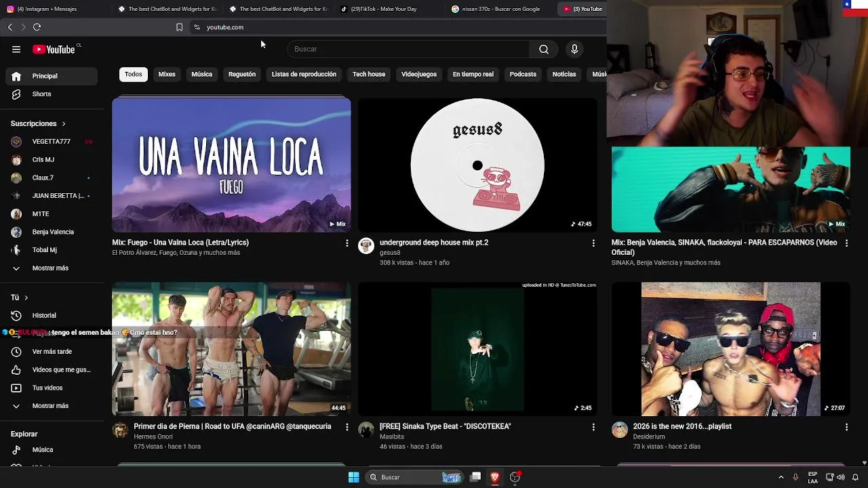Go back with the browser back arrow

pos(10,27)
